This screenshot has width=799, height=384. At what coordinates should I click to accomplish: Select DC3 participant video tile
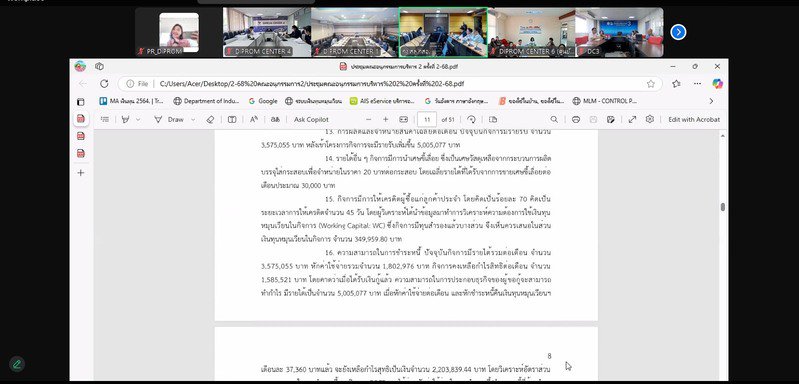619,32
